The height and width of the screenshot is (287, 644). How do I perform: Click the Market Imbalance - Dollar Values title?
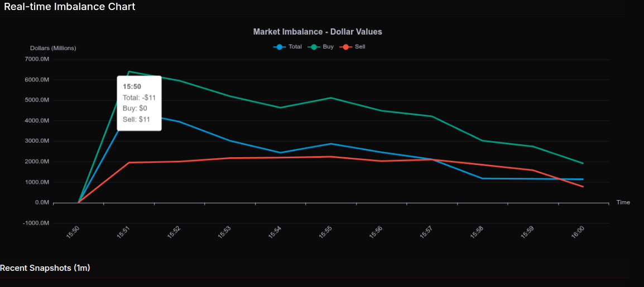point(318,32)
